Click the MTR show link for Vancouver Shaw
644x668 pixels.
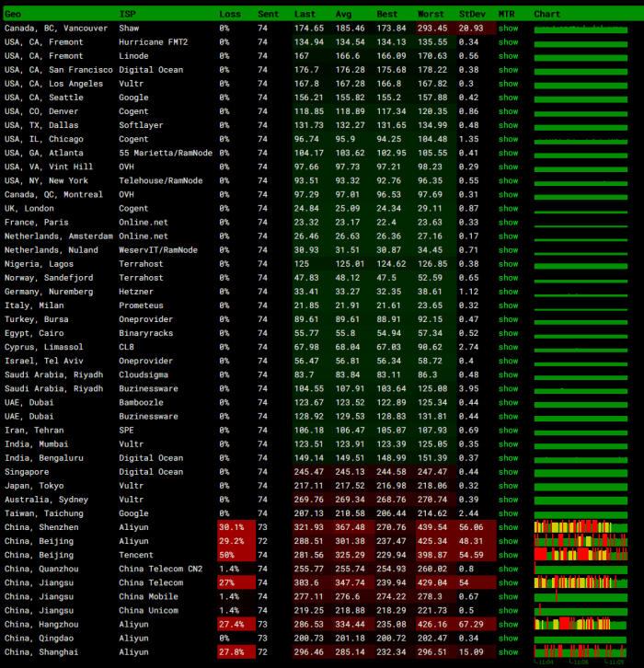(x=508, y=29)
